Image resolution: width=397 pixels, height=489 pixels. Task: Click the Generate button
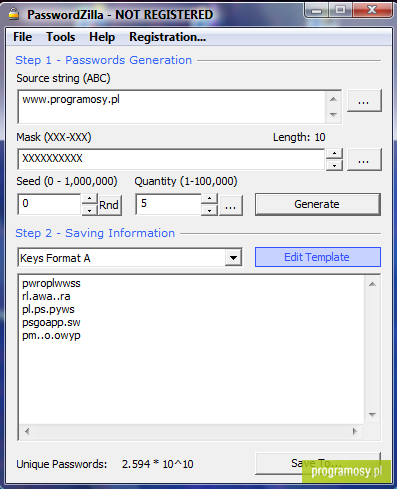pyautogui.click(x=317, y=204)
